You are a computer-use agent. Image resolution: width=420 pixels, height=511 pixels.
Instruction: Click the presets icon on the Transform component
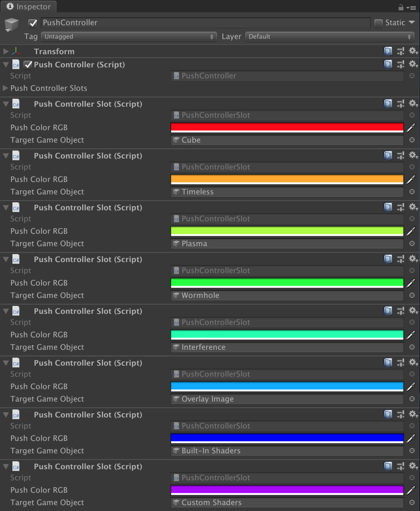click(400, 51)
